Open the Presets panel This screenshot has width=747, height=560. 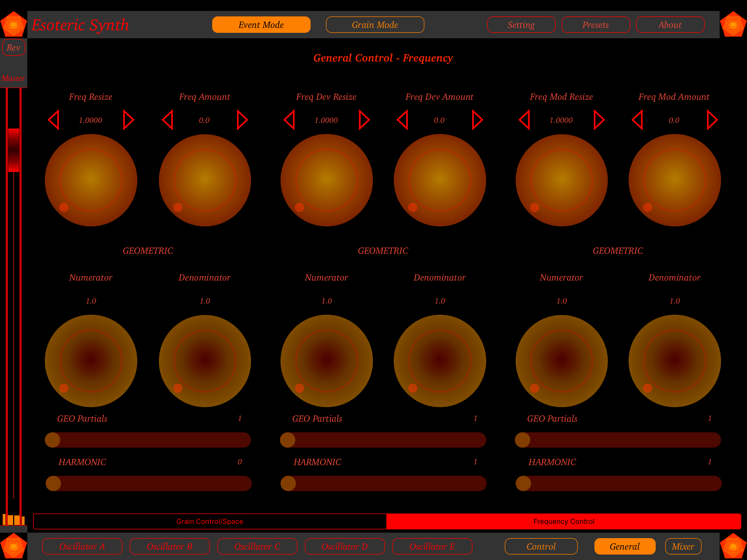point(595,25)
